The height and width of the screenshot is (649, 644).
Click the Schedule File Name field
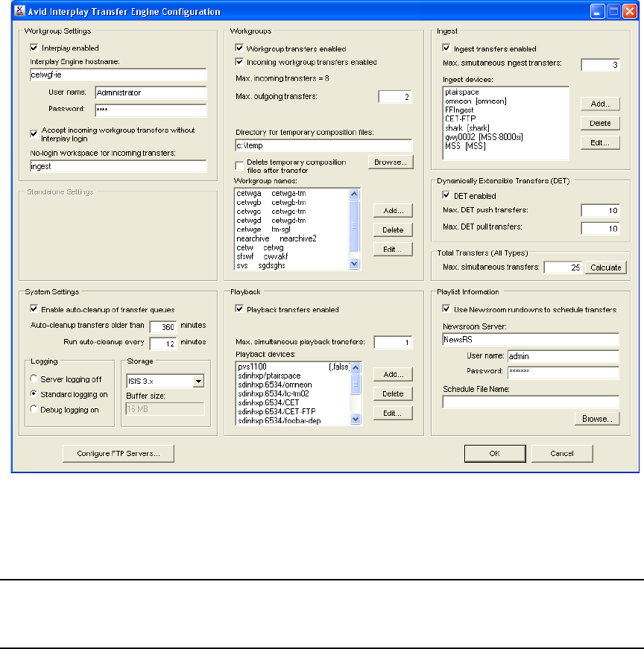[531, 402]
